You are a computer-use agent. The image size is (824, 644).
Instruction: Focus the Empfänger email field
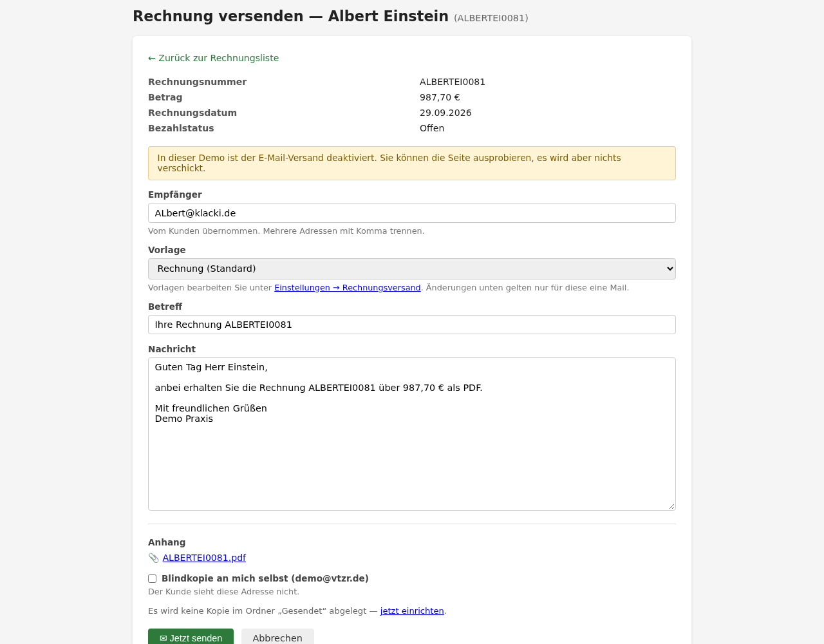point(412,213)
